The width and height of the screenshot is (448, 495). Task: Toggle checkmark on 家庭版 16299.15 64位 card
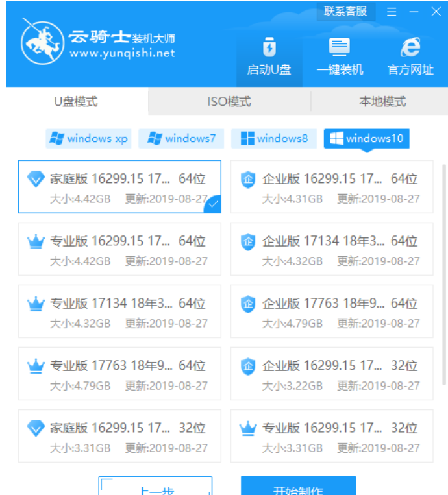click(214, 204)
